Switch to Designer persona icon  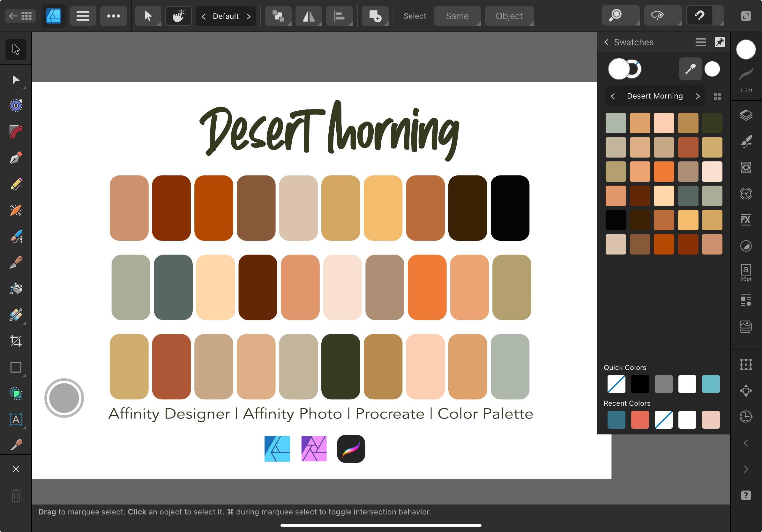pos(53,16)
